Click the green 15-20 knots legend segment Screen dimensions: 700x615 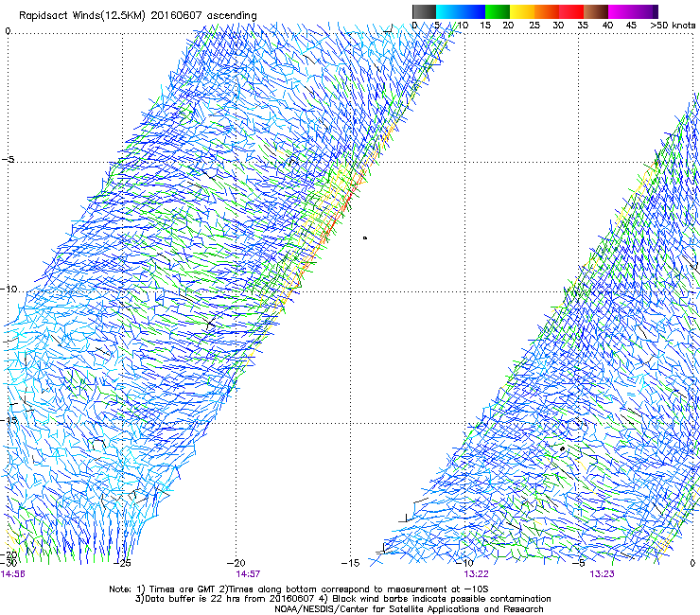(498, 11)
